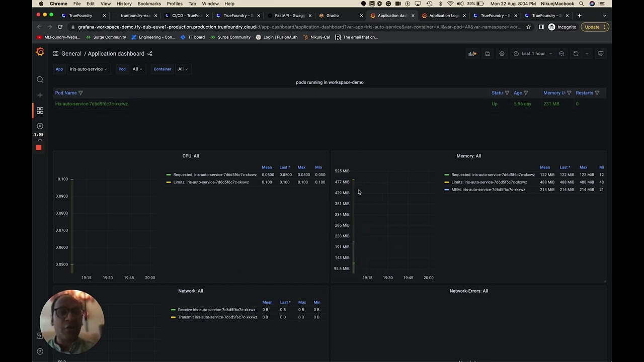Open the search dashboards sidebar icon
Screen dimensions: 644x362
(40, 79)
